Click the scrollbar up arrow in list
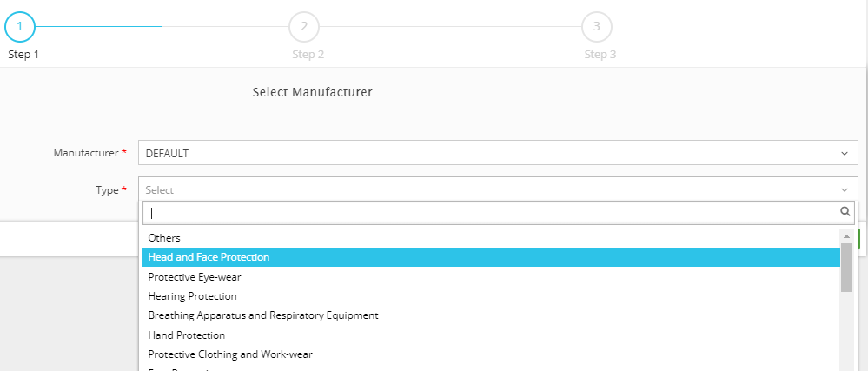 [x=846, y=235]
